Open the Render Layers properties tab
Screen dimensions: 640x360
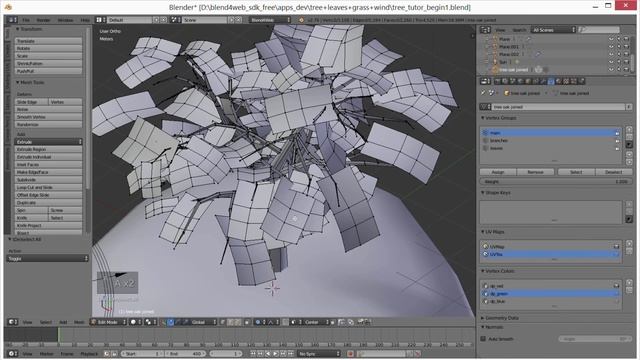point(505,82)
